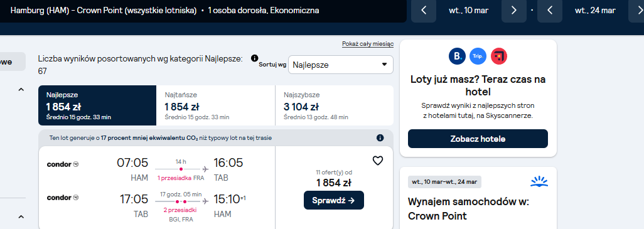Click the Sprawdź button
This screenshot has height=229, width=644.
pos(334,200)
